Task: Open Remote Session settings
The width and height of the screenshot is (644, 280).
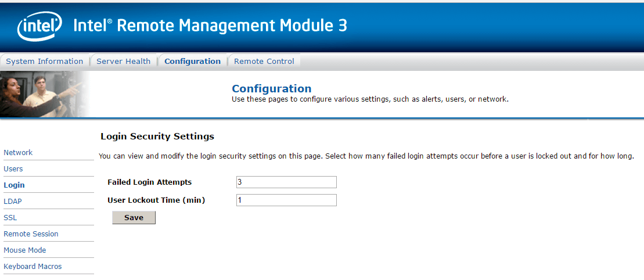Action: pos(31,234)
